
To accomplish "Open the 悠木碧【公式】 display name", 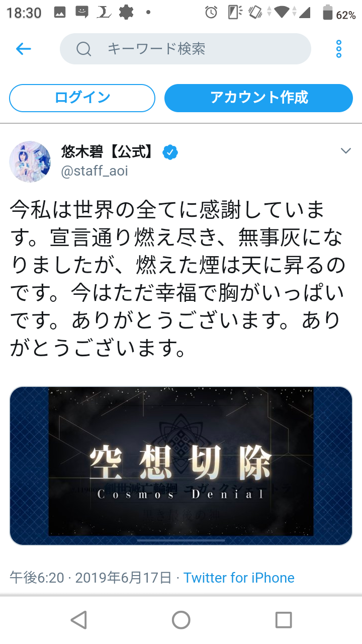I will click(109, 151).
